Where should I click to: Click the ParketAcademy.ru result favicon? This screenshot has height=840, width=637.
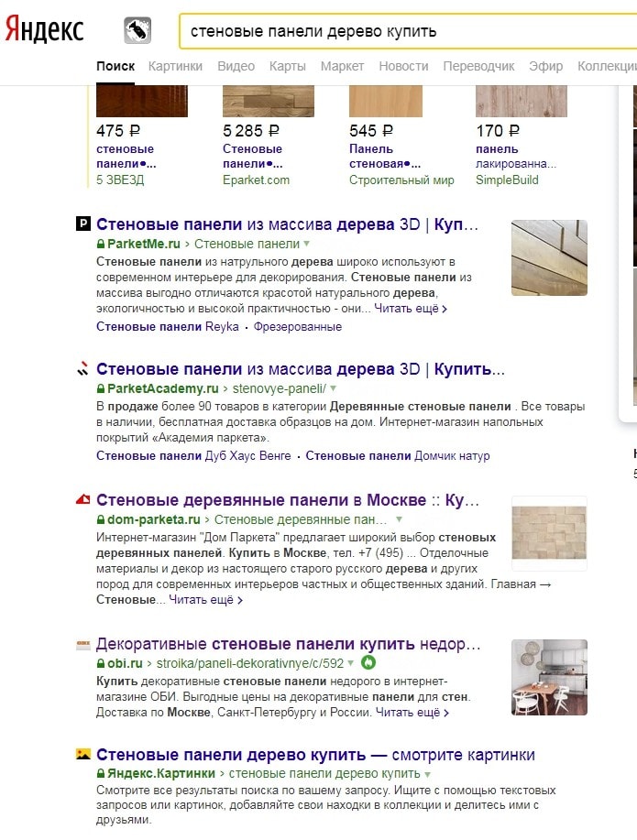click(82, 368)
